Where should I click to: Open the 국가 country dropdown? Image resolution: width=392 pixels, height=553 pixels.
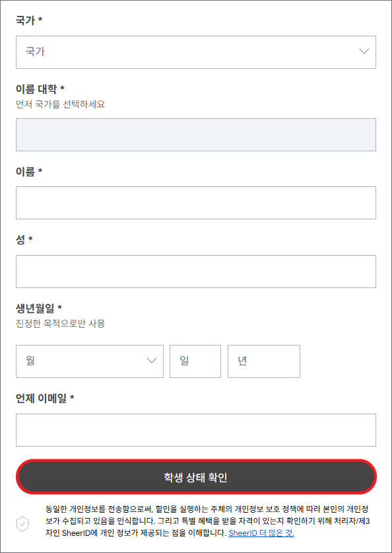pos(196,52)
